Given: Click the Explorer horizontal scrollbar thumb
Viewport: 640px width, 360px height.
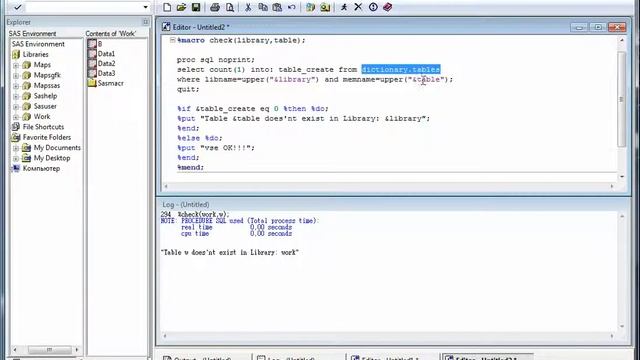Looking at the screenshot, I should (x=50, y=350).
